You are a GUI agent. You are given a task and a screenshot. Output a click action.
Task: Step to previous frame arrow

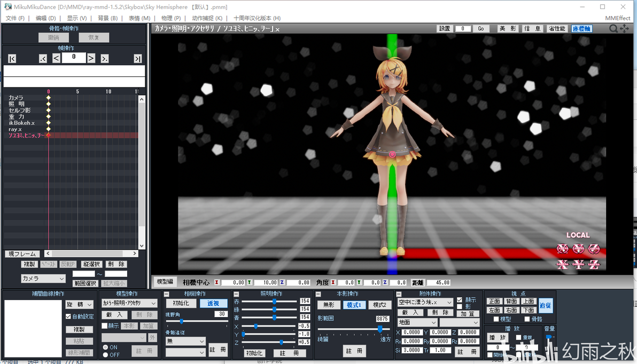57,58
